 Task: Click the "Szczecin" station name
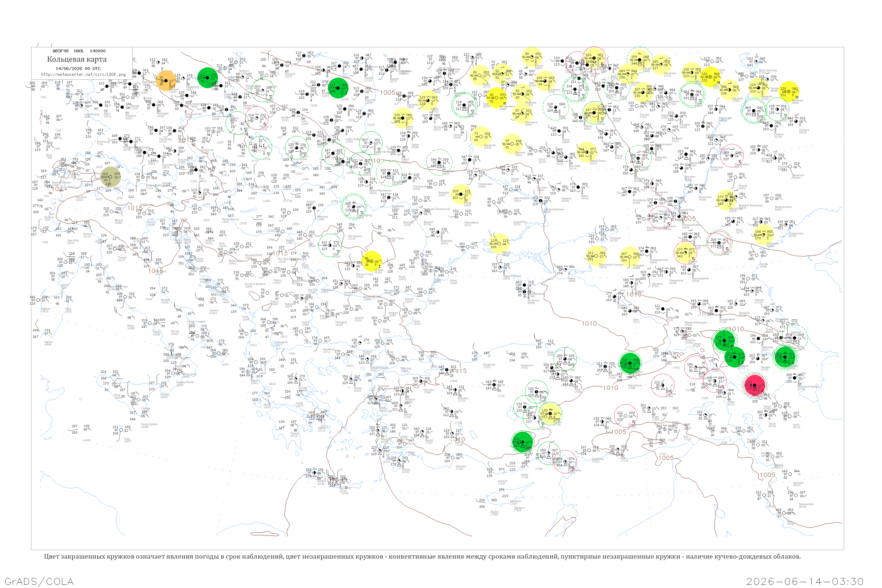pos(243,71)
